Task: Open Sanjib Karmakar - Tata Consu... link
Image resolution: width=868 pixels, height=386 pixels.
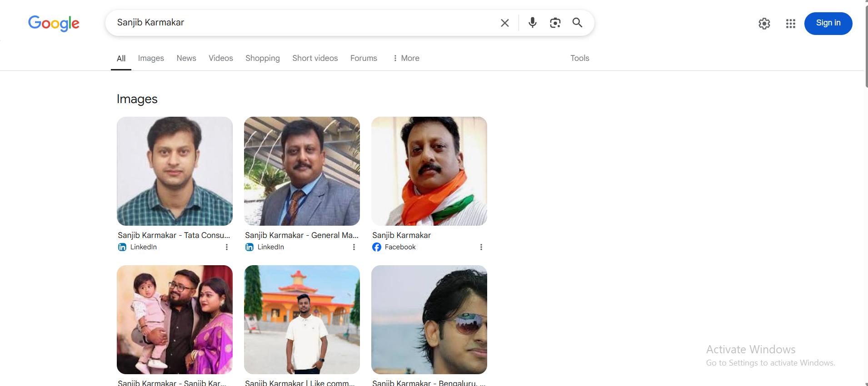Action: pos(174,235)
